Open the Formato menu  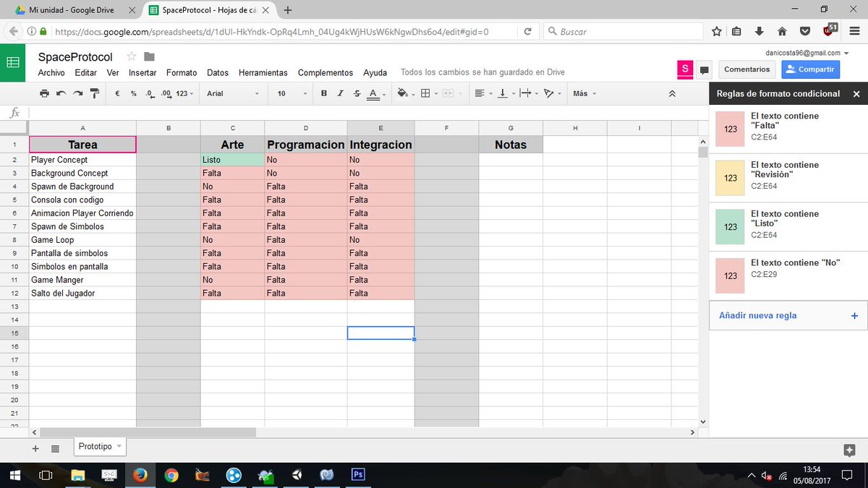pyautogui.click(x=182, y=72)
